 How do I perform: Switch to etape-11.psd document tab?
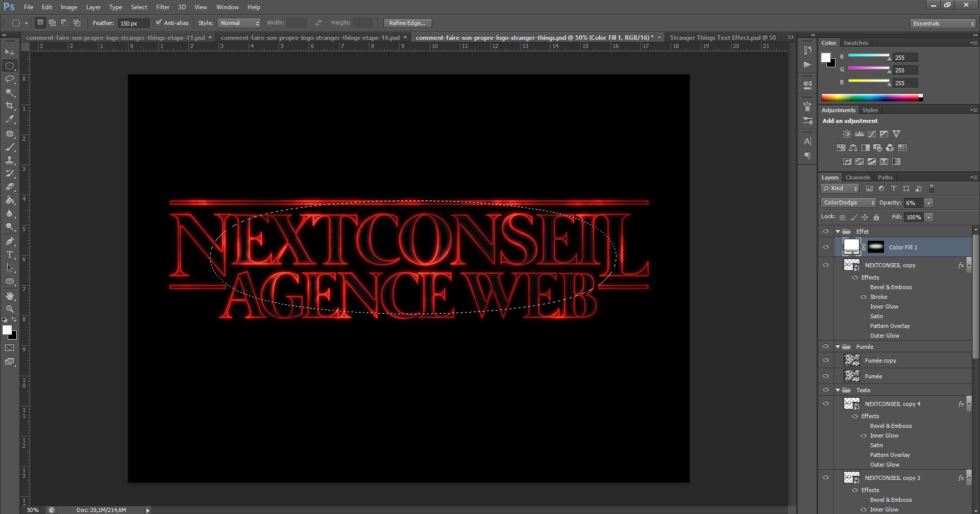(115, 38)
